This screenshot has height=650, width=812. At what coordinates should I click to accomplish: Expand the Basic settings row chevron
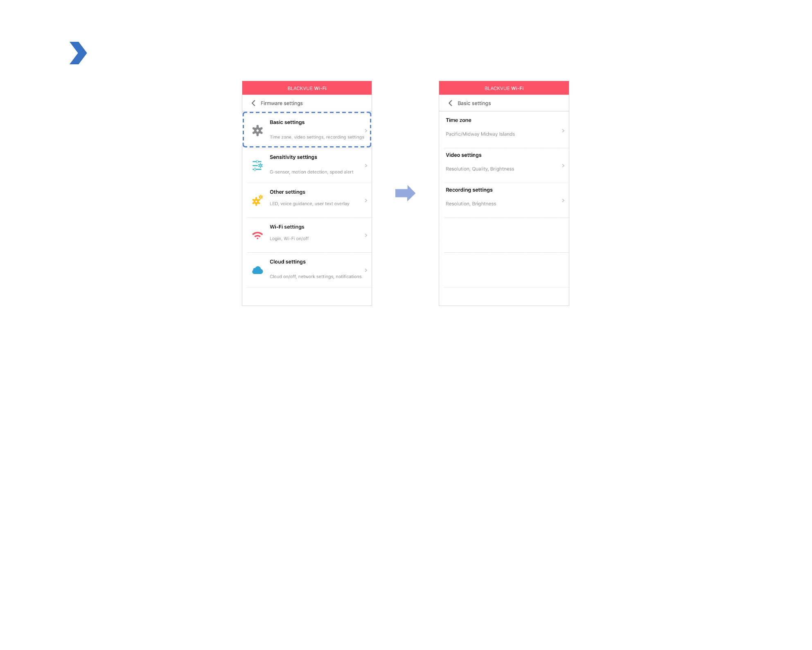click(x=366, y=131)
